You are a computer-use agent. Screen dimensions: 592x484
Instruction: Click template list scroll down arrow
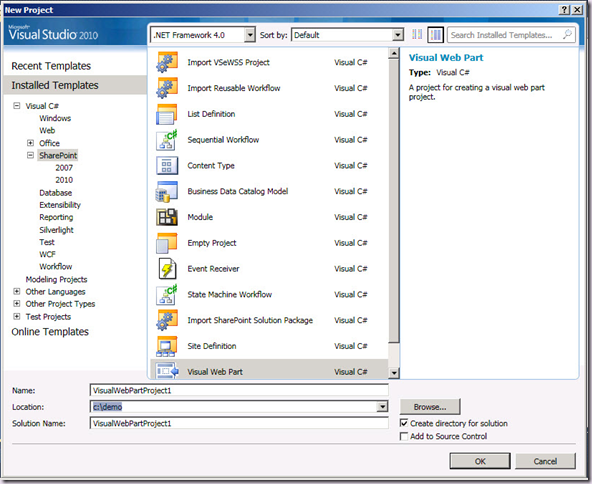[x=393, y=373]
